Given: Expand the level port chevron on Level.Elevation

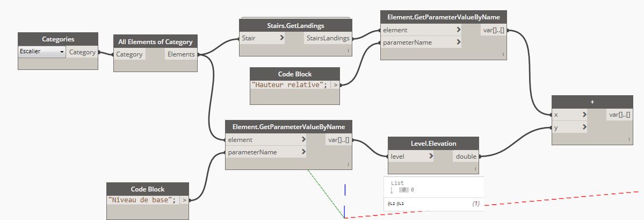Looking at the screenshot, I should [431, 157].
